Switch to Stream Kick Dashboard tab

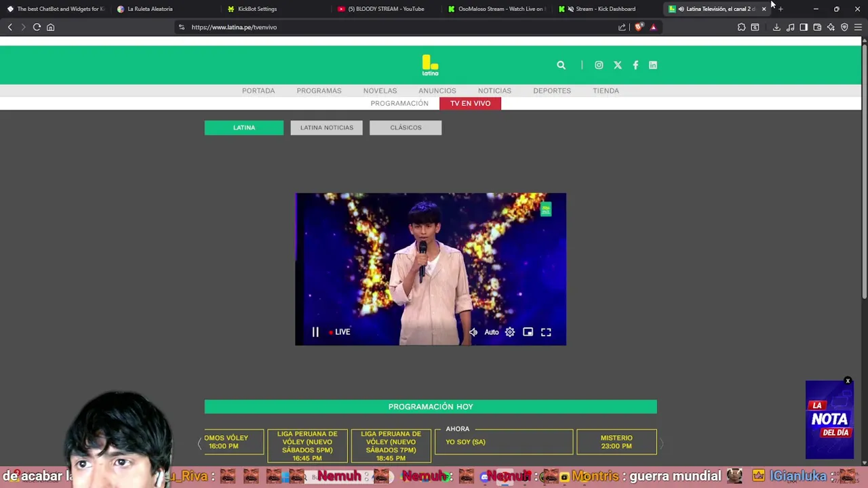pos(608,9)
